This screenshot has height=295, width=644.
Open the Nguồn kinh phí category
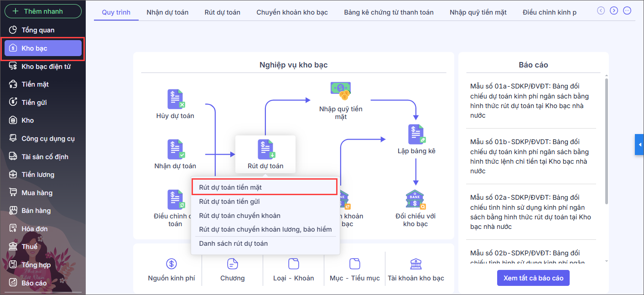(171, 270)
